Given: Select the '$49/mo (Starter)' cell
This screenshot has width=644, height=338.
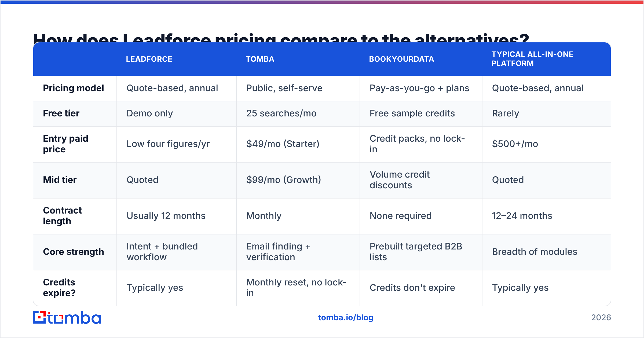Looking at the screenshot, I should (298, 144).
